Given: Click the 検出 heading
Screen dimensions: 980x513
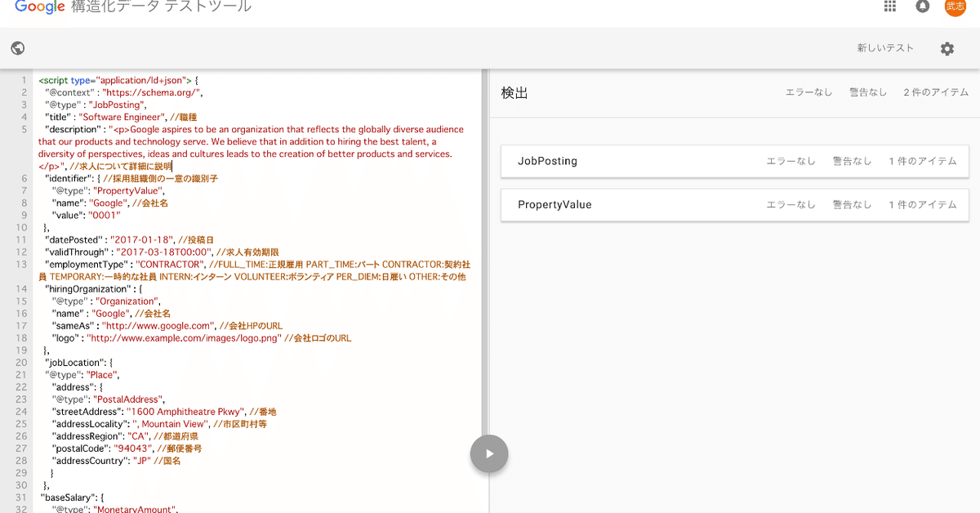Looking at the screenshot, I should coord(514,92).
